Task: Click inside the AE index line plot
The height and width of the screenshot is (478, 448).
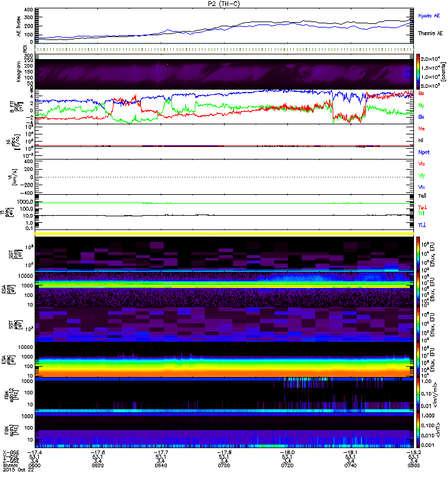Action: tap(224, 26)
